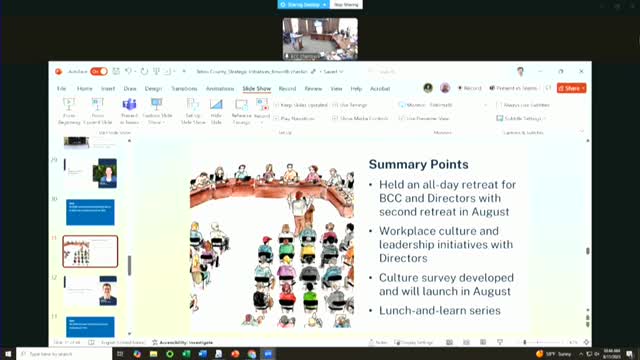
Task: Open the Saved status dropdown beside filename
Action: pyautogui.click(x=333, y=71)
